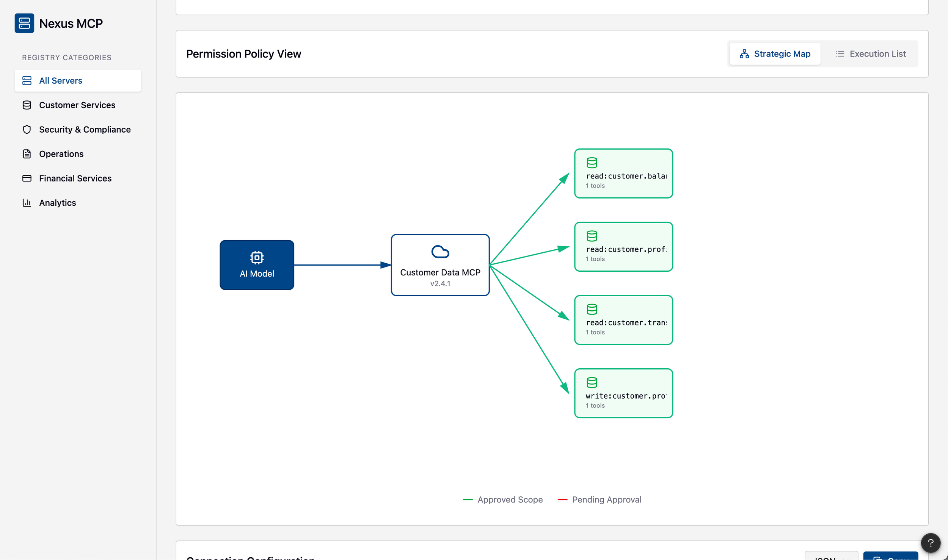Screen dimensions: 948x560
Task: Switch to Execution List view
Action: click(x=871, y=54)
